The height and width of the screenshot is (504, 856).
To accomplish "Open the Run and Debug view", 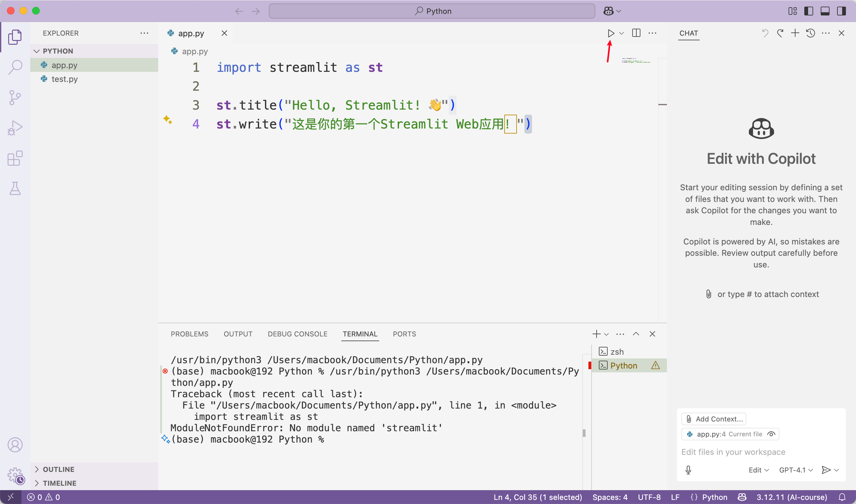I will click(15, 127).
